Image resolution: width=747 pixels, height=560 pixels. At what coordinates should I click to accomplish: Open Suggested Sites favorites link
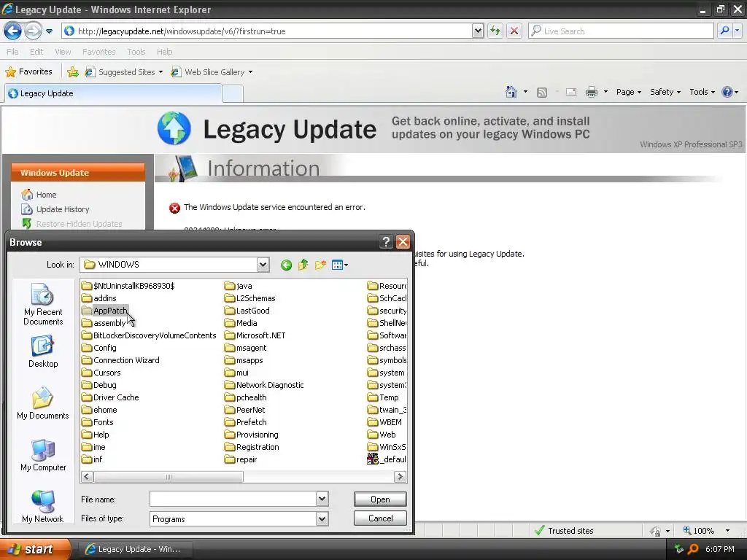click(124, 72)
